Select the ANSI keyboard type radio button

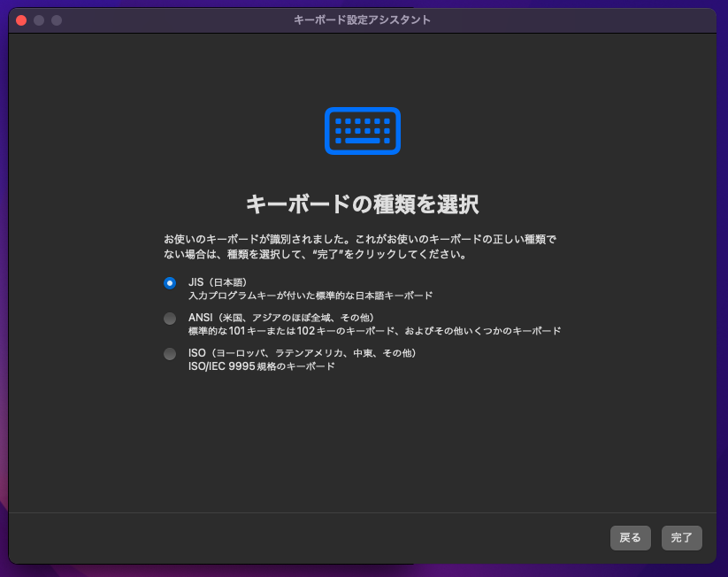(170, 319)
